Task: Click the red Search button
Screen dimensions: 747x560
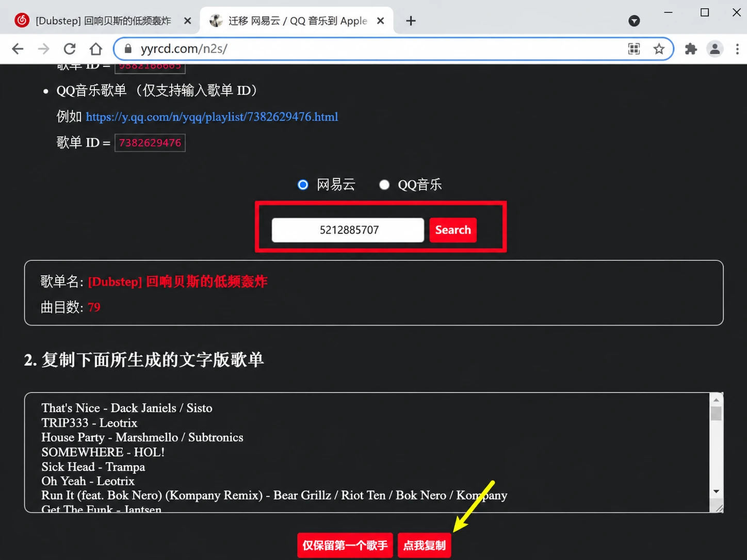Action: click(x=453, y=230)
